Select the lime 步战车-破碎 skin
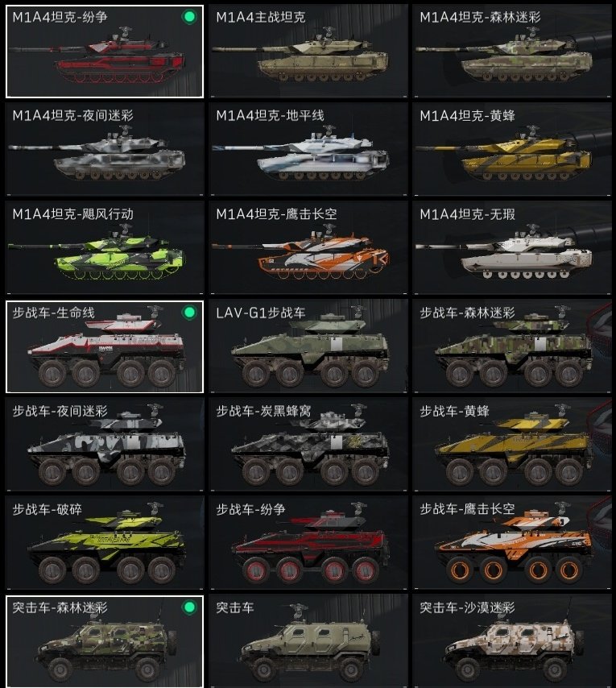616x688 pixels. point(105,543)
